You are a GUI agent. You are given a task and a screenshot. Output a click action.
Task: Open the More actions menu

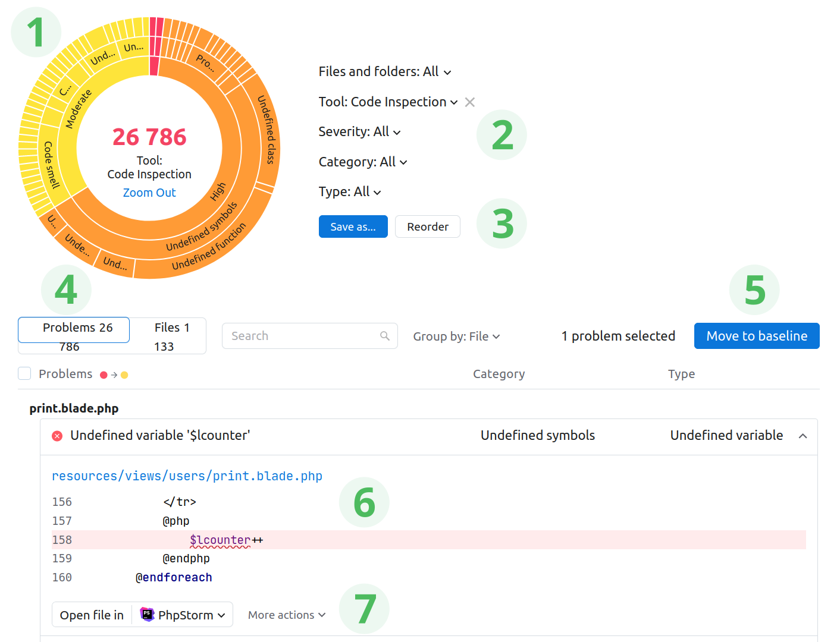pos(286,615)
